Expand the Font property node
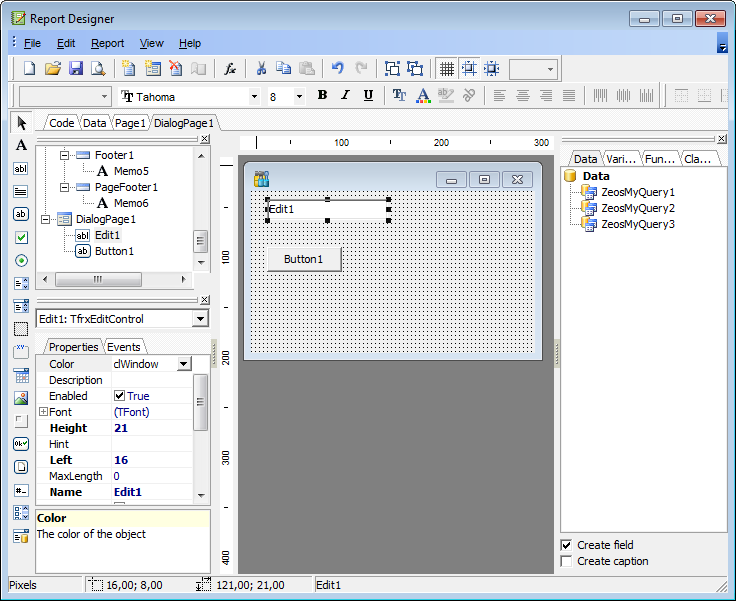The height and width of the screenshot is (601, 736). [43, 412]
